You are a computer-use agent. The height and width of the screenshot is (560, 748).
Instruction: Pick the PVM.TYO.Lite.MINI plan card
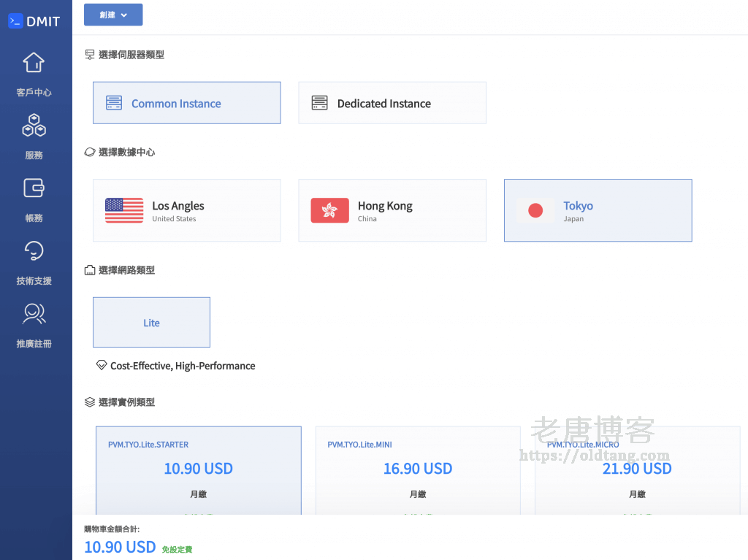(x=417, y=469)
